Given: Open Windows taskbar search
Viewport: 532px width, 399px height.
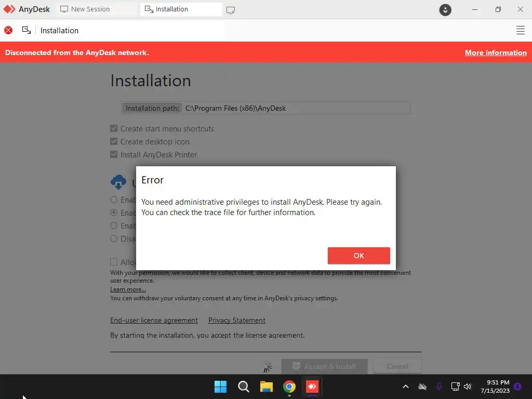Looking at the screenshot, I should (x=244, y=387).
